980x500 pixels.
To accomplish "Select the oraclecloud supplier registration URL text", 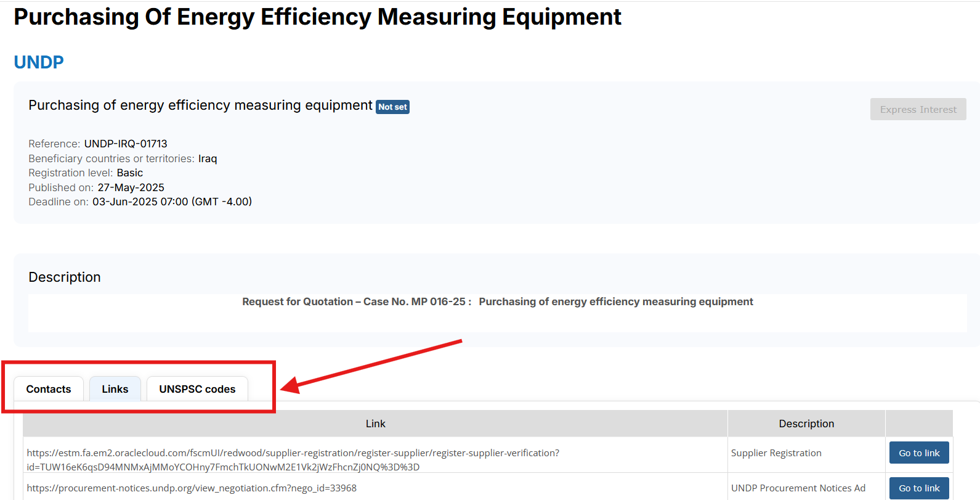I will (293, 460).
